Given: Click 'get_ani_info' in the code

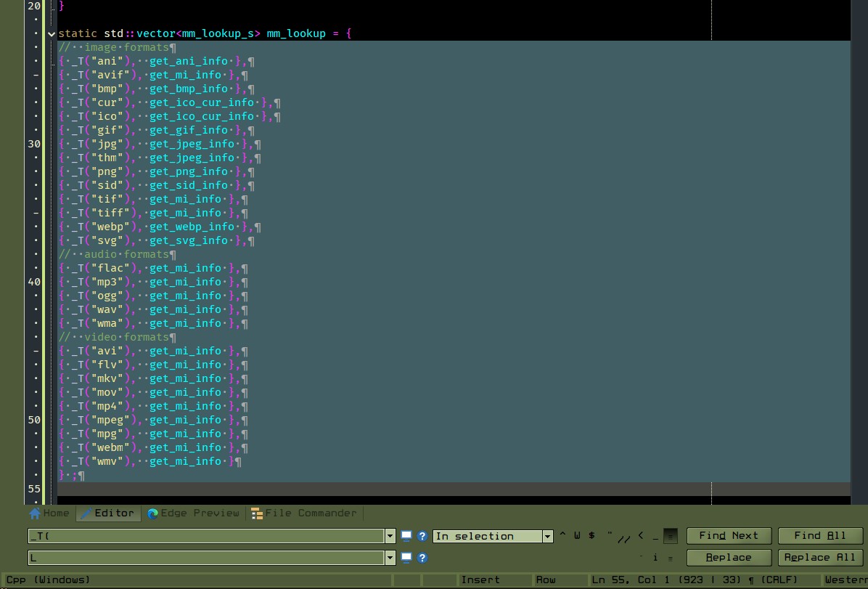Looking at the screenshot, I should pyautogui.click(x=189, y=61).
